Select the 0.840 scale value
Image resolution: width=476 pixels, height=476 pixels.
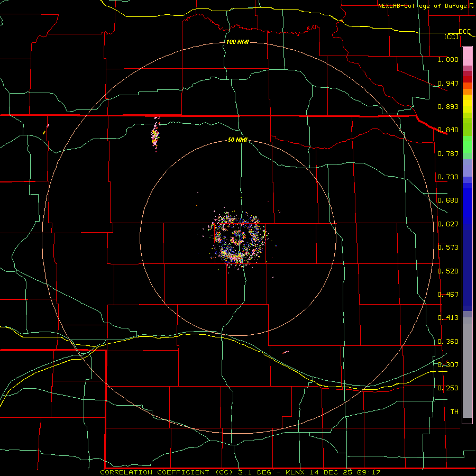point(448,130)
